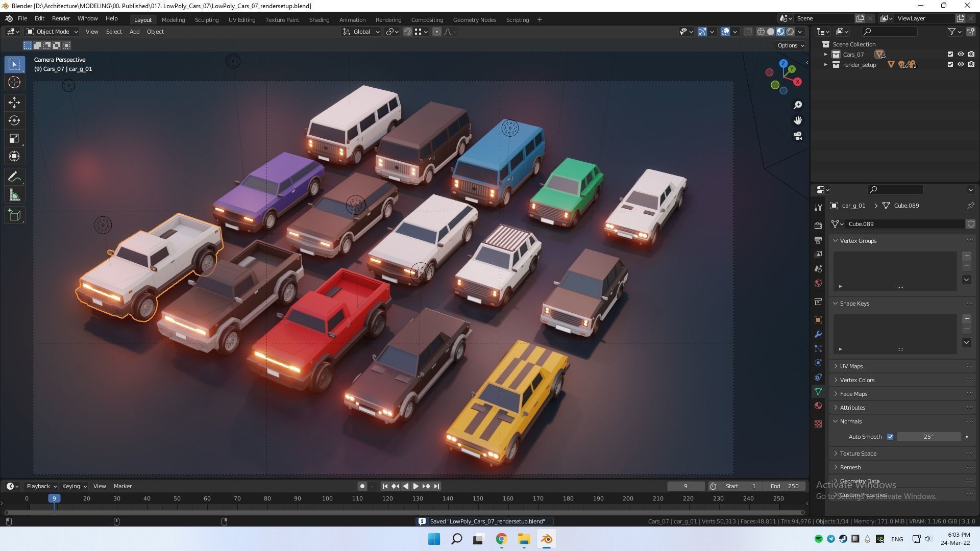
Task: Toggle snapping magnet icon
Action: point(408,32)
